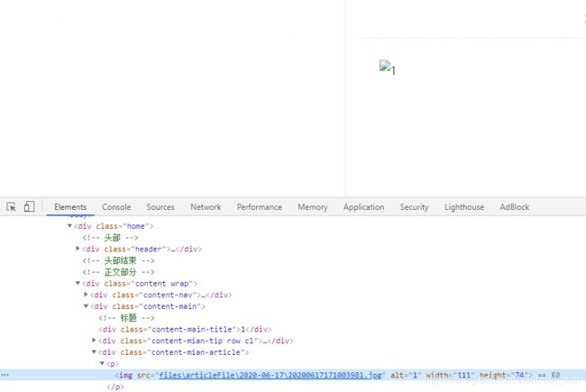
Task: Collapse the opening <p> node
Action: [x=102, y=363]
